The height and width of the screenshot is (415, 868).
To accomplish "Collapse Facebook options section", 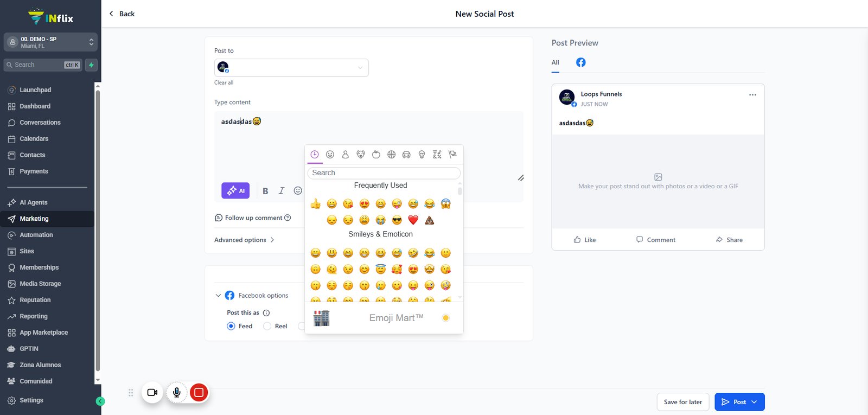I will tap(218, 296).
